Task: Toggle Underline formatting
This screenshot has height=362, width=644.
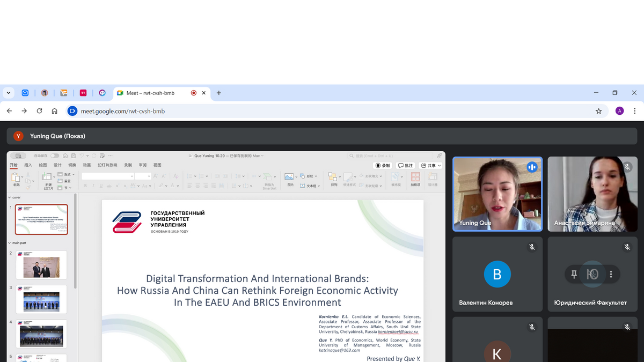Action: tap(101, 186)
